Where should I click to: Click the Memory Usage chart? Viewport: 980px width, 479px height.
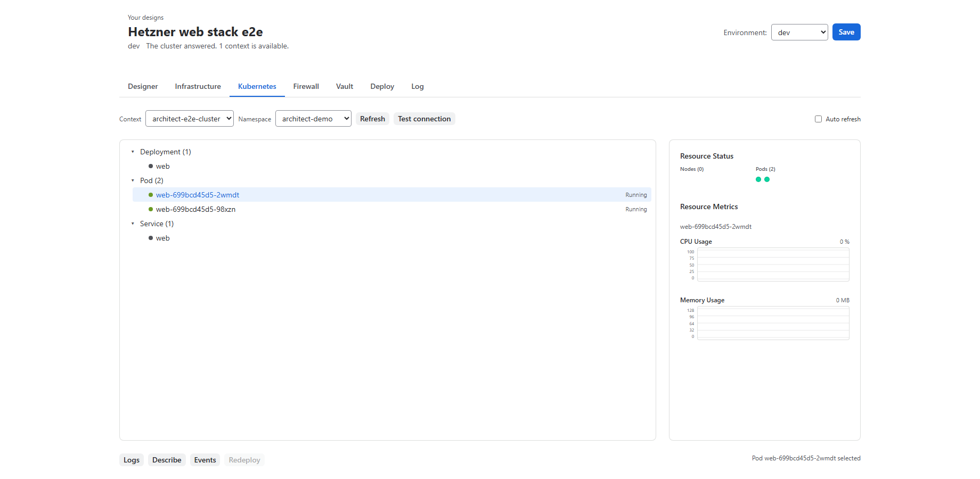pos(773,323)
